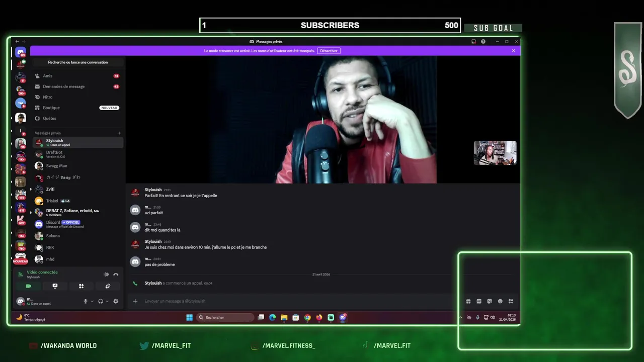Show hidden system tray icons

(460, 317)
